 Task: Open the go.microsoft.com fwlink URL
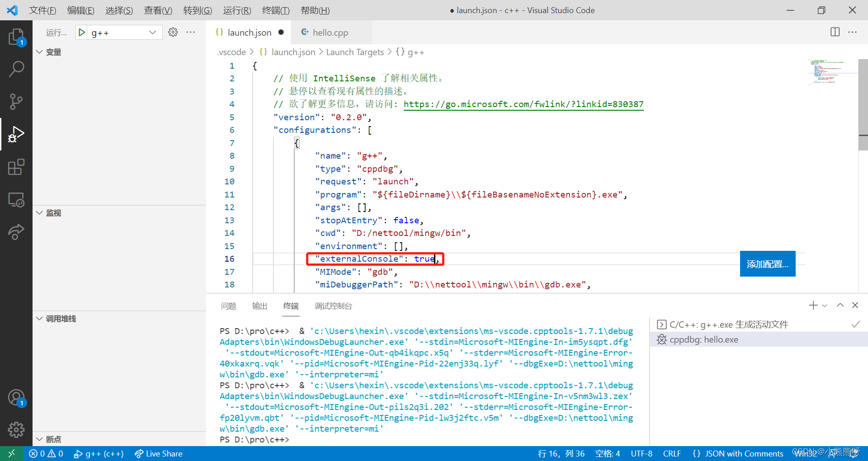coord(524,104)
